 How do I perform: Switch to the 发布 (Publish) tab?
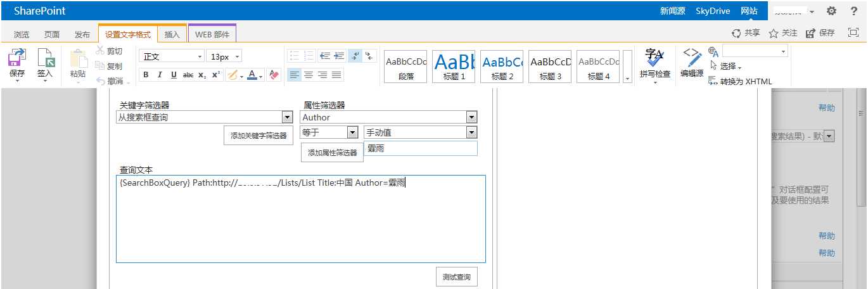82,34
